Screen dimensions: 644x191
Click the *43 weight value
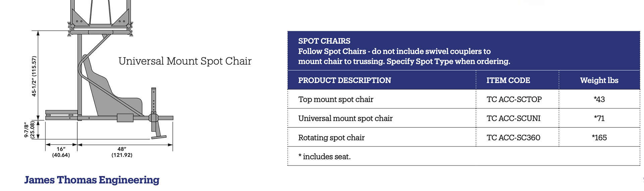pyautogui.click(x=599, y=100)
